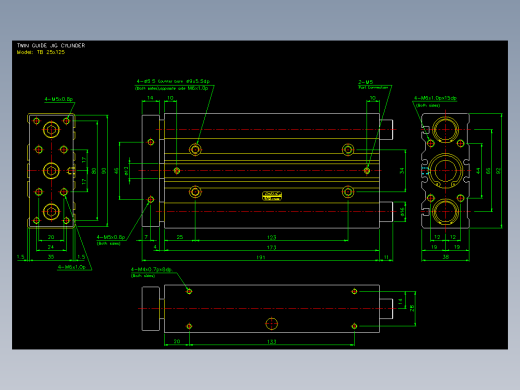Select the '80' vertical dimension
The width and height of the screenshot is (520, 390).
[94, 171]
